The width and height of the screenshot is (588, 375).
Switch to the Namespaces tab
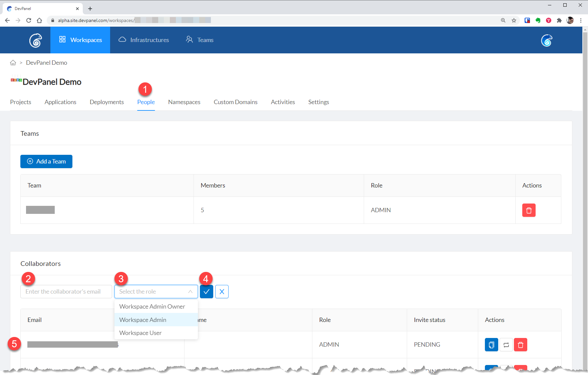tap(184, 102)
